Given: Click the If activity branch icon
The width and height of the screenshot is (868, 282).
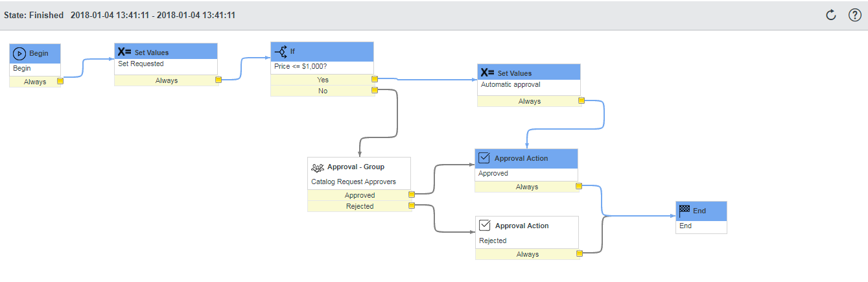Looking at the screenshot, I should coord(281,51).
